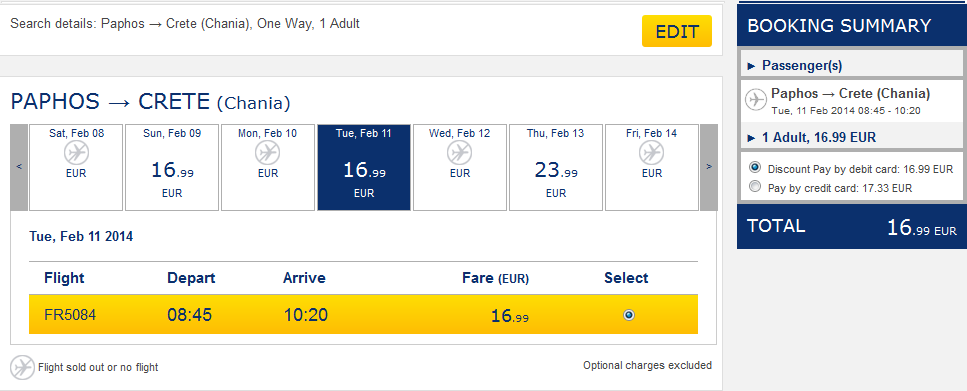Select the Thu, Feb 13 date tab
Image resolution: width=967 pixels, height=391 pixels.
pos(556,167)
